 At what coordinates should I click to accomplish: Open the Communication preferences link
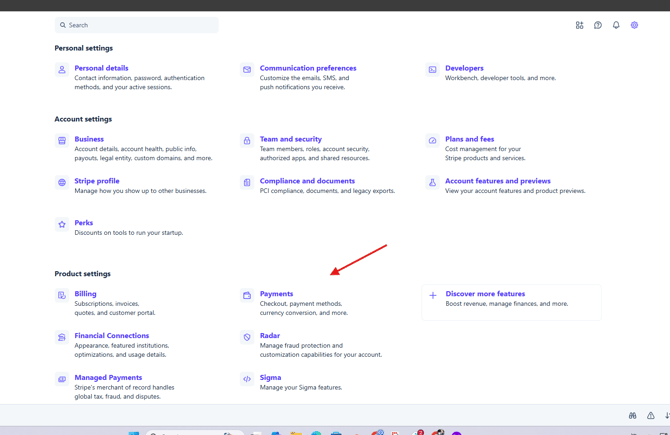click(x=308, y=68)
